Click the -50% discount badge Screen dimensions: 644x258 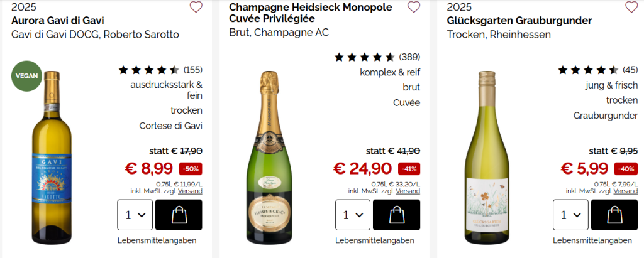coord(191,169)
